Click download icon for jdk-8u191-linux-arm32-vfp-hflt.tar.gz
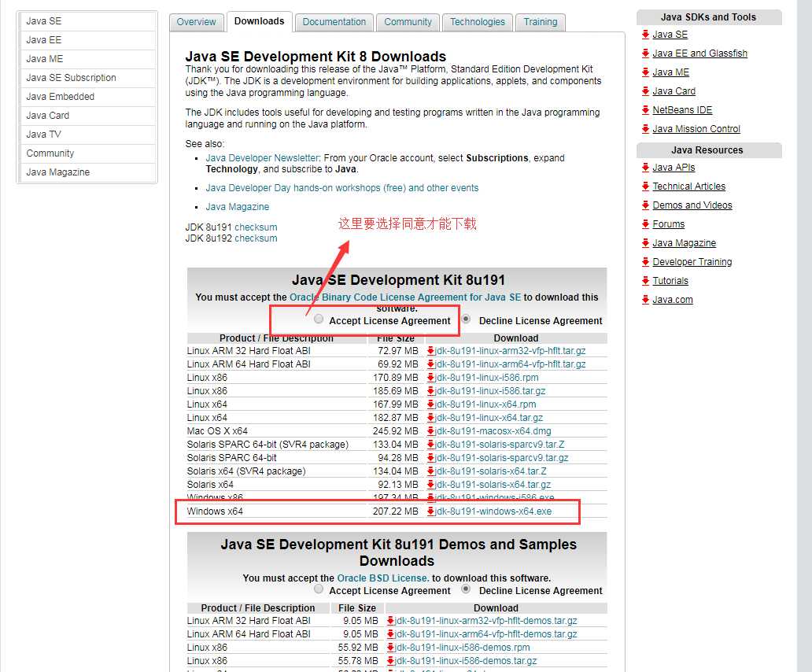The height and width of the screenshot is (672, 812). [430, 351]
